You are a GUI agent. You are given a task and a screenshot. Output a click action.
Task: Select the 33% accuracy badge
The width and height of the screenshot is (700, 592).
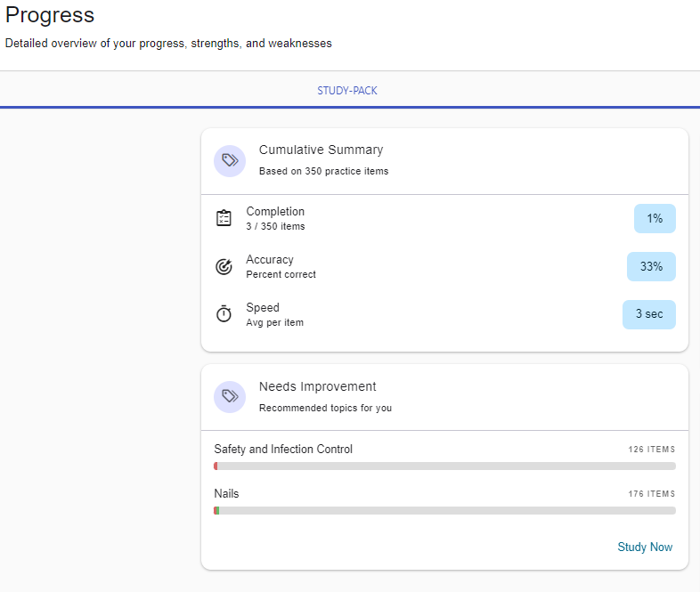tap(651, 266)
